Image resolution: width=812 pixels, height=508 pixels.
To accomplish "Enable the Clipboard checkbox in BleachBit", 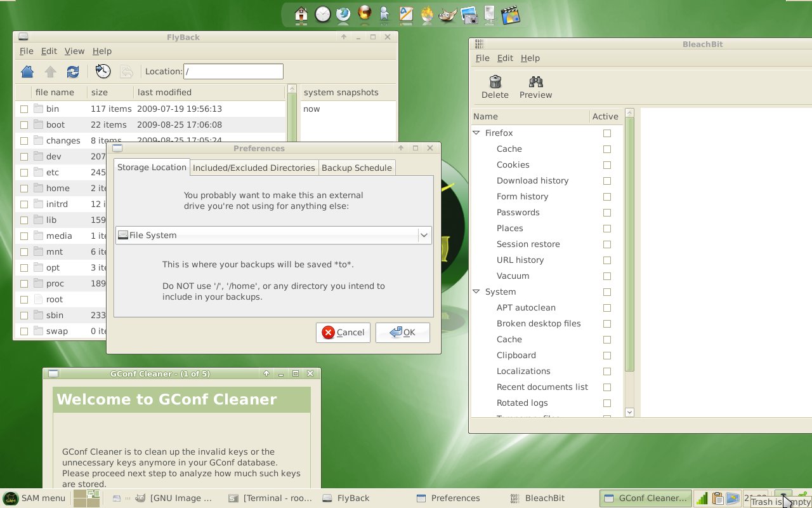I will click(x=607, y=356).
